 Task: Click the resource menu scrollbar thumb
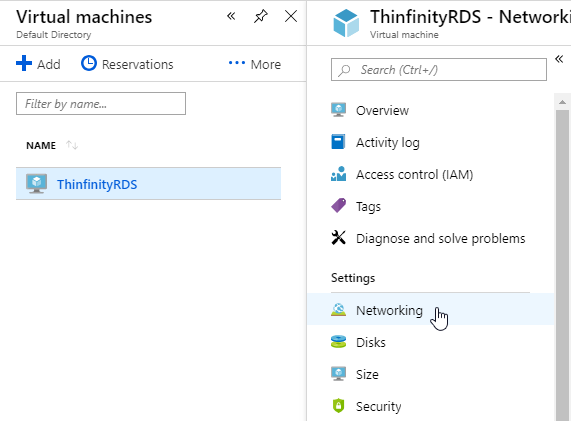pyautogui.click(x=562, y=265)
